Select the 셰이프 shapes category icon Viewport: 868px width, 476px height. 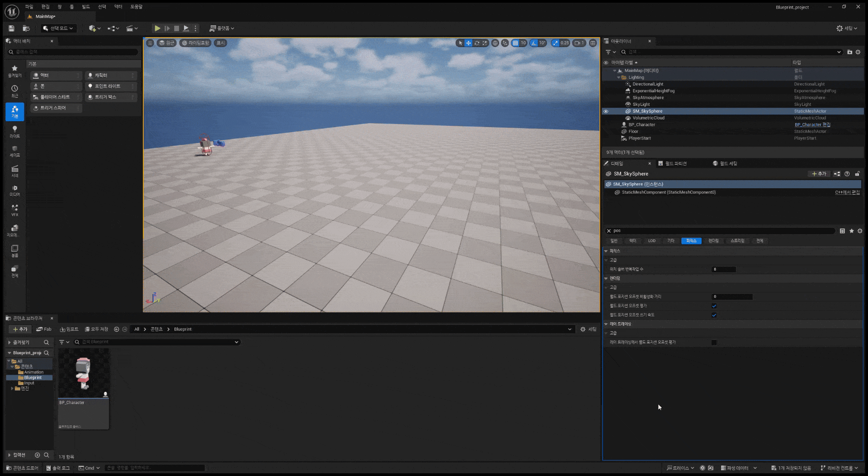14,151
